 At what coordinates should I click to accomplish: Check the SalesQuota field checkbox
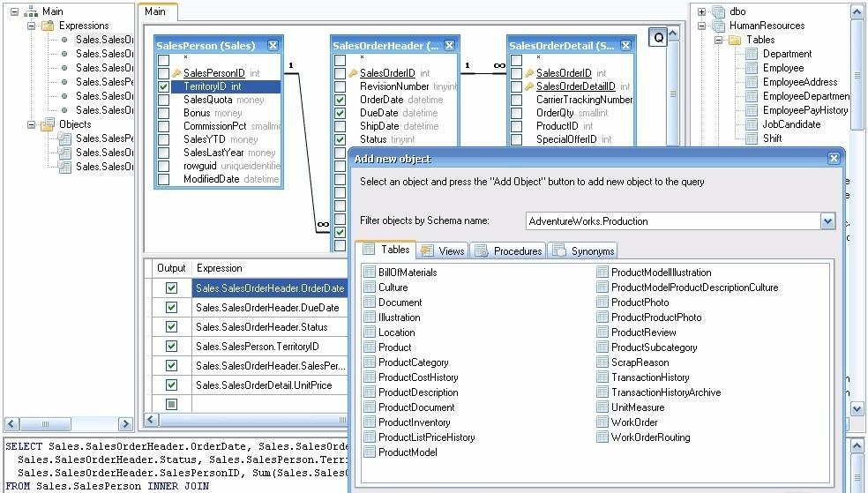tap(164, 101)
